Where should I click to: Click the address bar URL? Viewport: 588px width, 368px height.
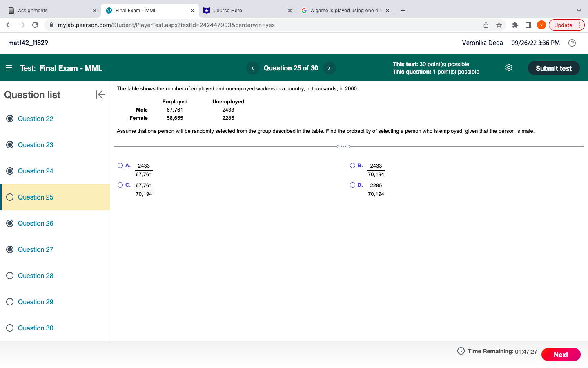point(166,25)
